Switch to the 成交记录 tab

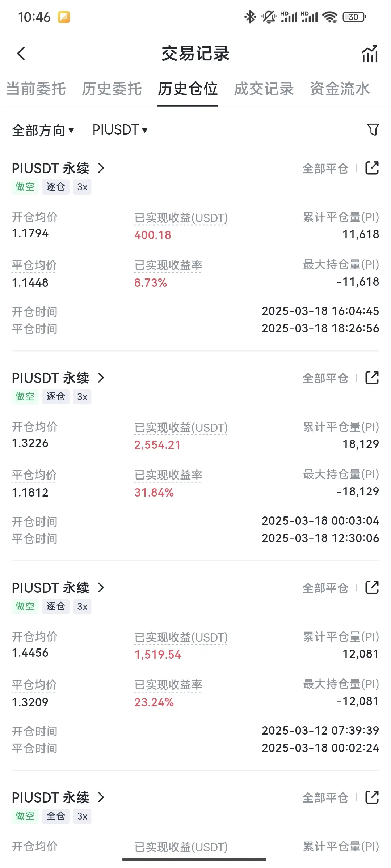click(264, 89)
